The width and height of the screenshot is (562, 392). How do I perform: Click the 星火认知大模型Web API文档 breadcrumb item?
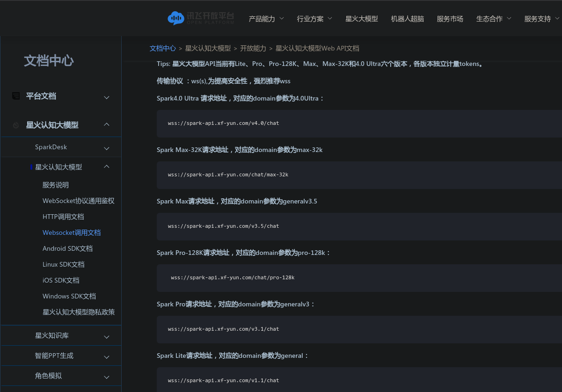pyautogui.click(x=317, y=48)
